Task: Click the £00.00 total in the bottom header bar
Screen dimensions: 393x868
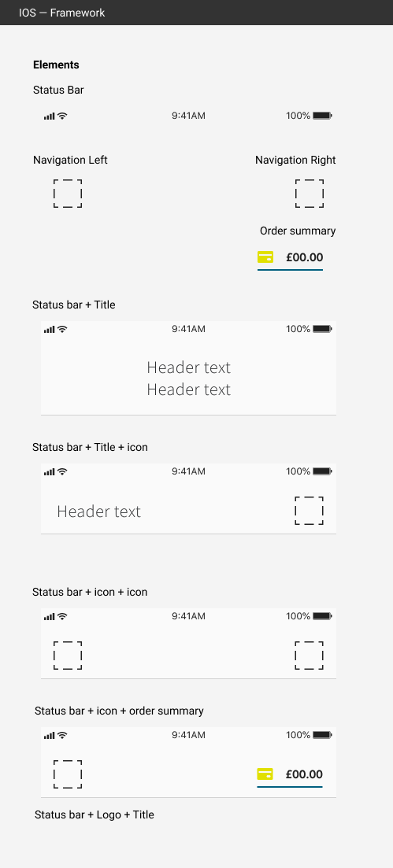Action: point(304,774)
